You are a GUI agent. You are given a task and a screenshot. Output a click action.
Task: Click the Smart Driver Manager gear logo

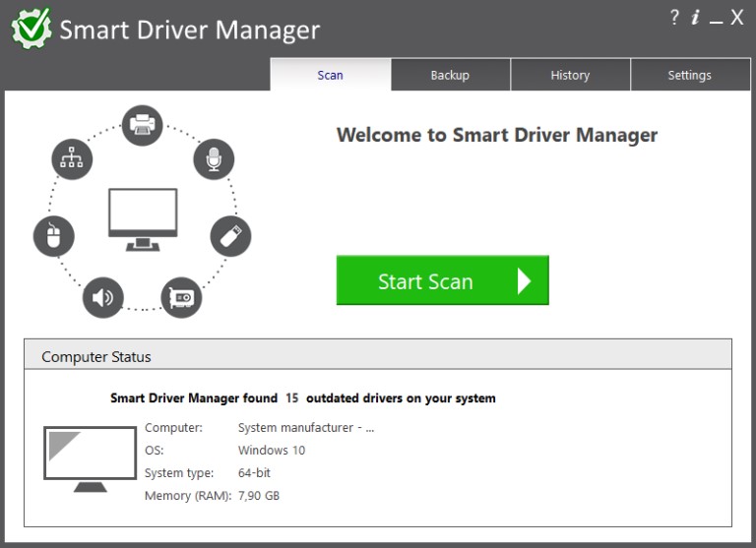pos(31,28)
